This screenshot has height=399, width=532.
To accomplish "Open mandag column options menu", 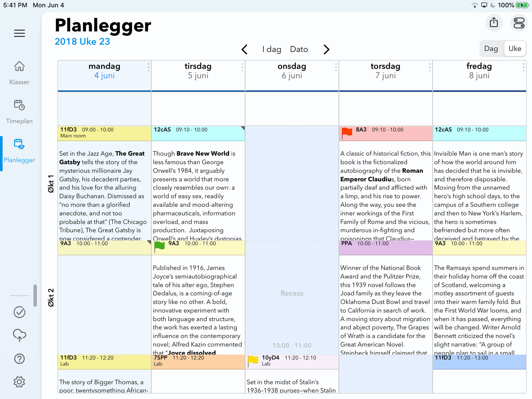I will coord(148,67).
